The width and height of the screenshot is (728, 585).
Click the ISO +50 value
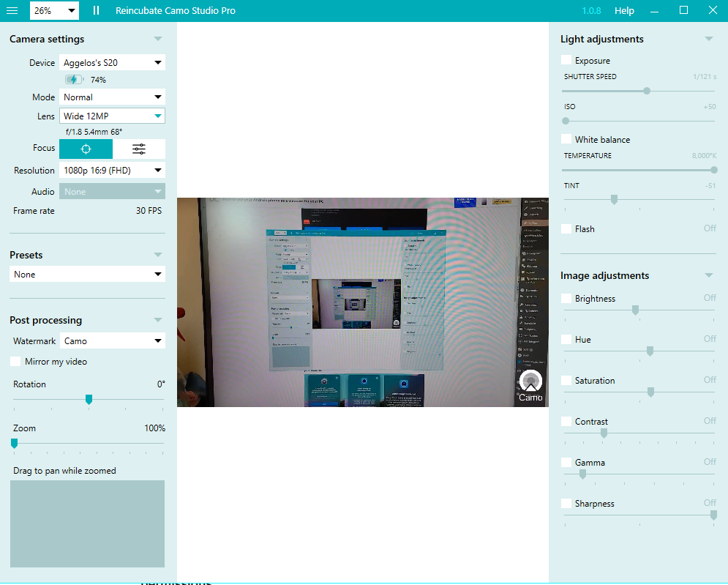click(710, 106)
